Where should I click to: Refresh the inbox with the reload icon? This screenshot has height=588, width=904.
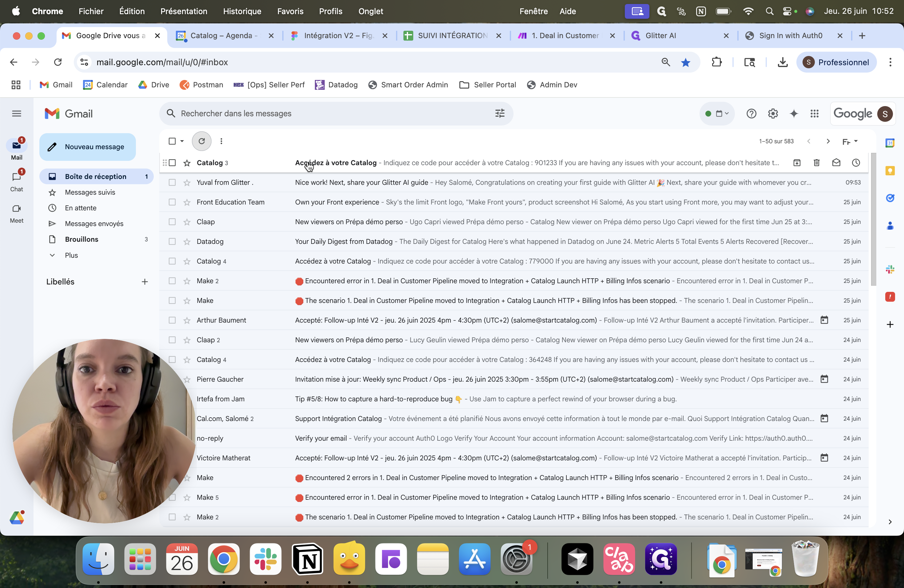202,141
